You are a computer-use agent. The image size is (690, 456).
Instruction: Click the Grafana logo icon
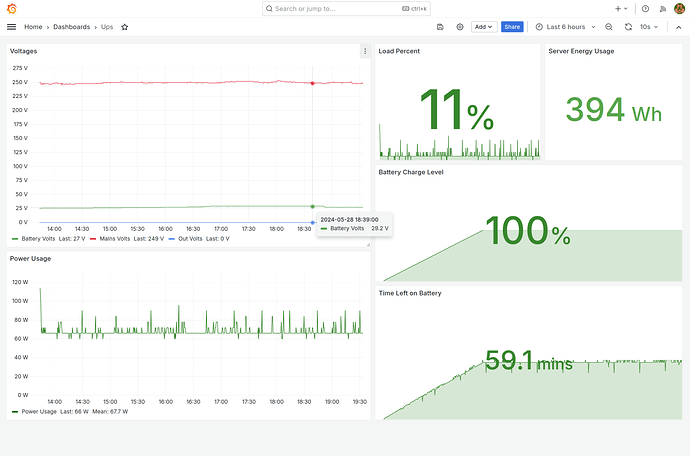[12, 8]
